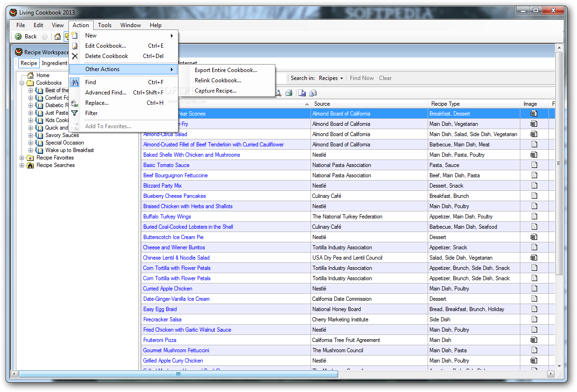Click image icon for Baked Shells With Chicken row
The width and height of the screenshot is (577, 392).
click(x=534, y=155)
